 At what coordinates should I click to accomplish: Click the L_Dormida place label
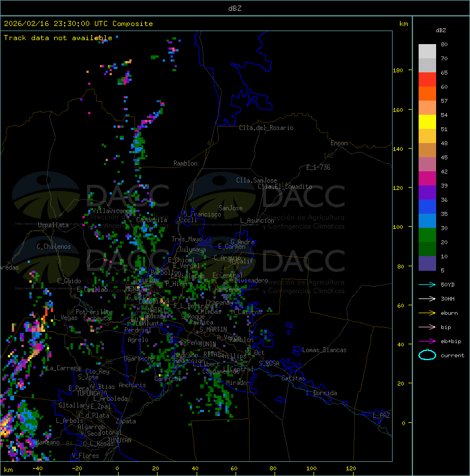point(321,393)
